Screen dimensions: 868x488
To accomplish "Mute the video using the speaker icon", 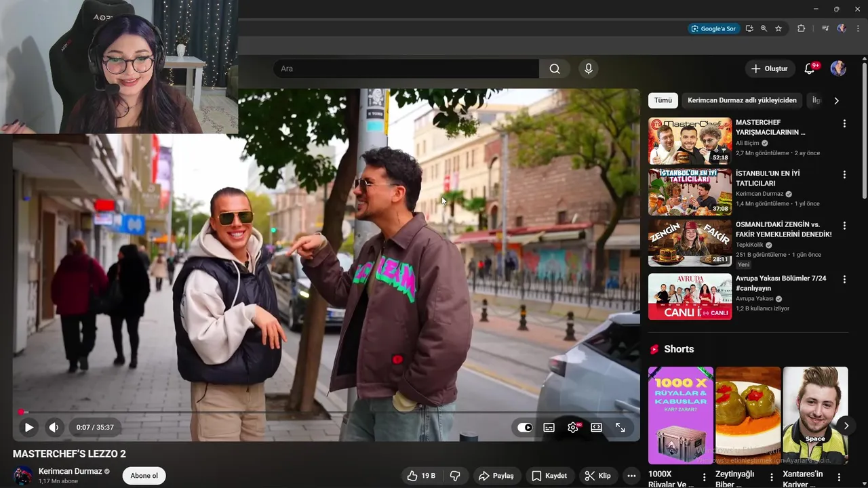I will pos(54,428).
